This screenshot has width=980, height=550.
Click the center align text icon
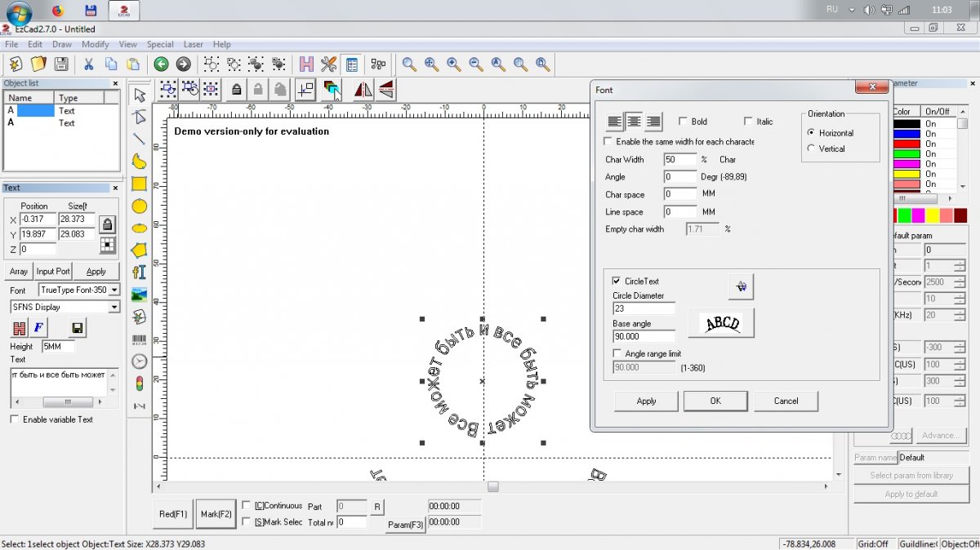pos(634,122)
